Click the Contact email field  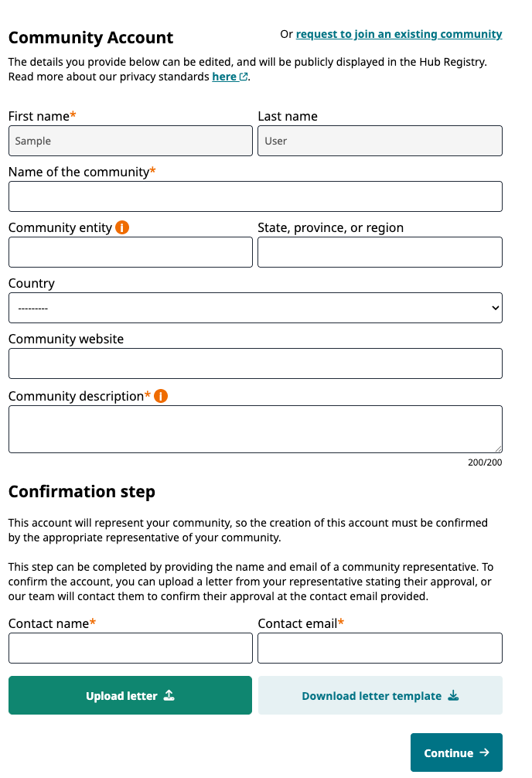tap(380, 648)
